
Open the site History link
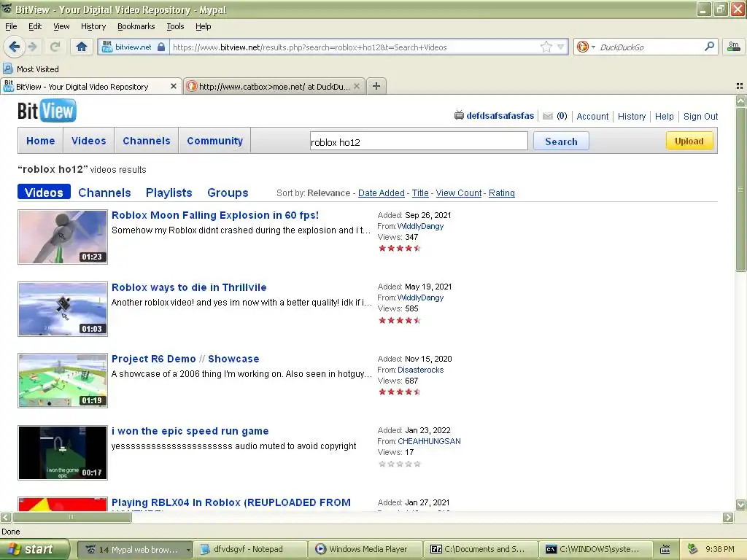tap(632, 116)
